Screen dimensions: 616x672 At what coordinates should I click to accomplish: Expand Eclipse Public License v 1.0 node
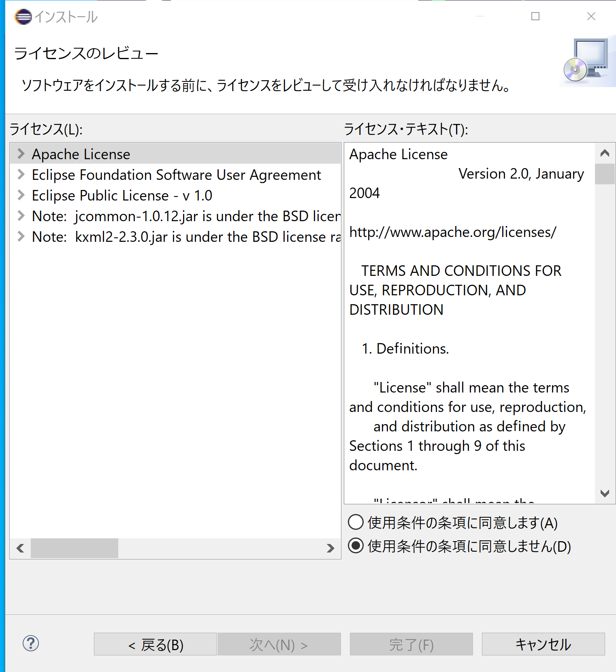coord(21,195)
